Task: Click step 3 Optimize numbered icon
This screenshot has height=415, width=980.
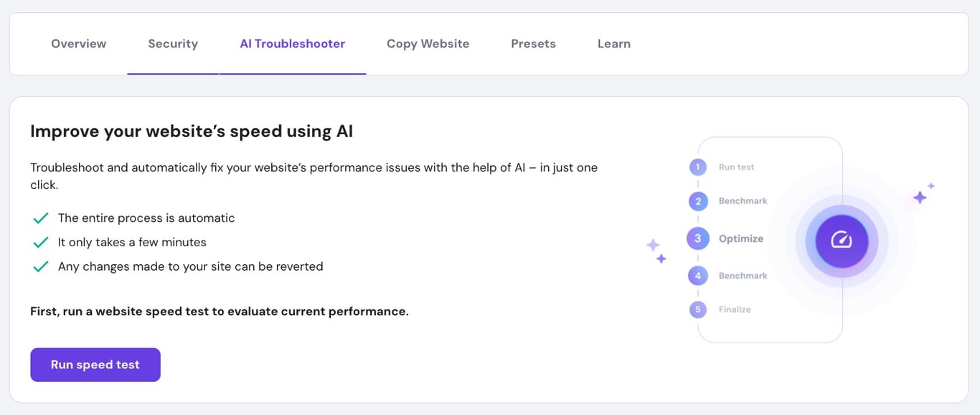Action: (x=697, y=238)
